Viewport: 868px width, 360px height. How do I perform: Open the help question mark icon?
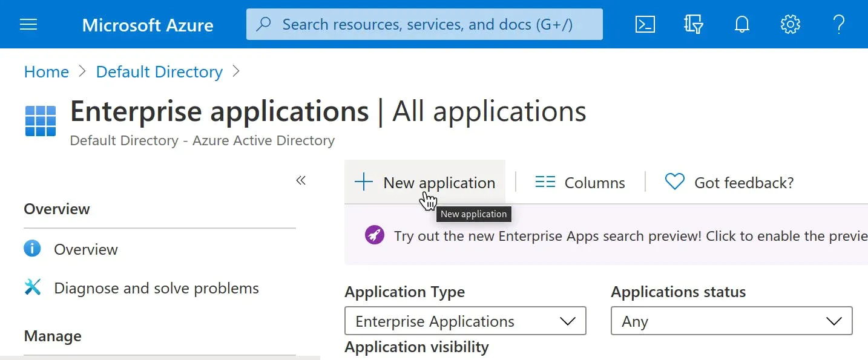(x=838, y=24)
